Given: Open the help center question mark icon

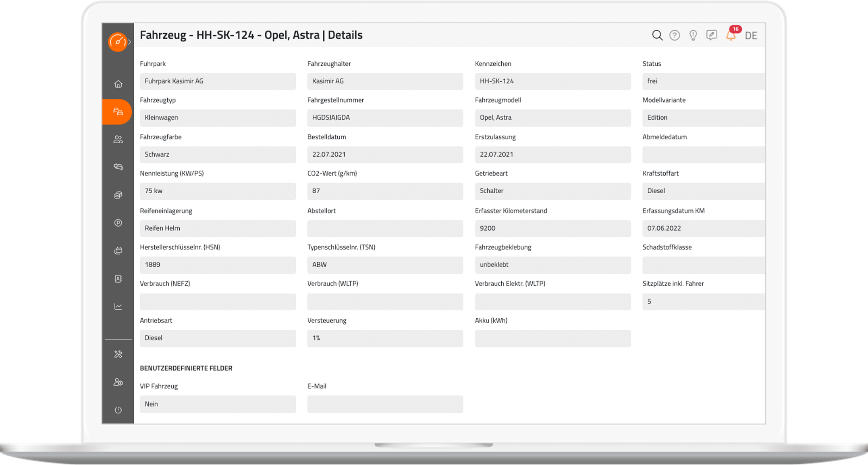Looking at the screenshot, I should [675, 35].
